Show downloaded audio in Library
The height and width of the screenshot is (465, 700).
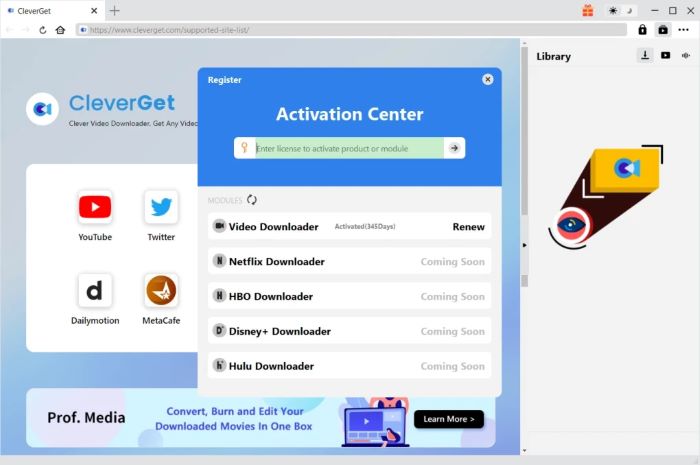686,55
